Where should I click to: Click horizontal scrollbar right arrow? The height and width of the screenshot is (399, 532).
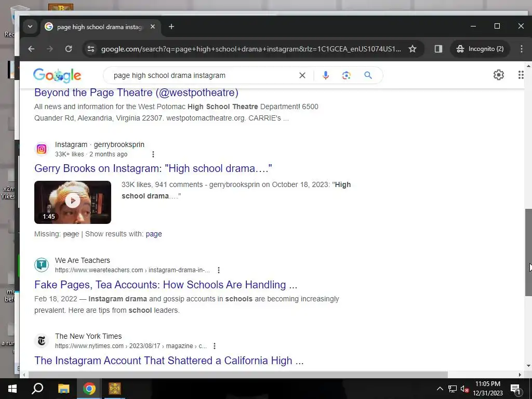click(x=520, y=375)
